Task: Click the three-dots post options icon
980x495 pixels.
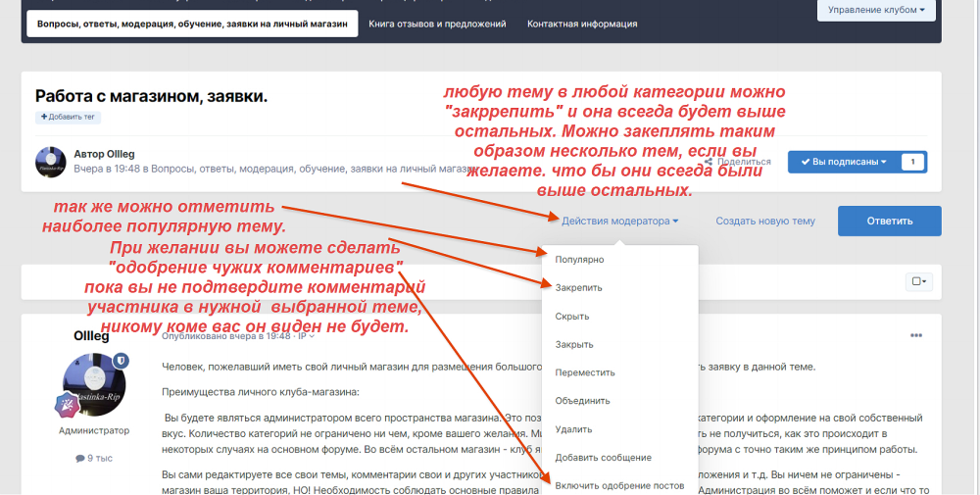Action: pos(916,335)
